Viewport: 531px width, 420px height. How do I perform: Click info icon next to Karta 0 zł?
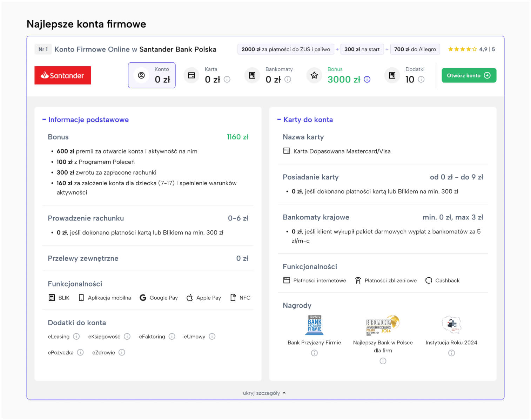[227, 80]
